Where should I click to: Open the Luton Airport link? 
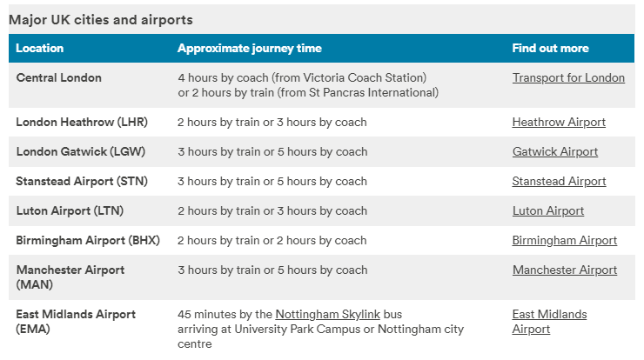click(x=548, y=210)
